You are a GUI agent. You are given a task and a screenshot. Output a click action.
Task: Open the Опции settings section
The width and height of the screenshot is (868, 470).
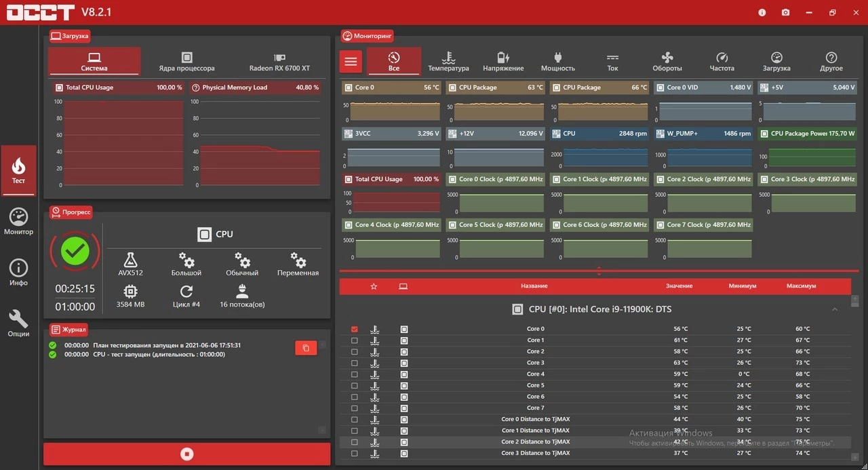(18, 324)
